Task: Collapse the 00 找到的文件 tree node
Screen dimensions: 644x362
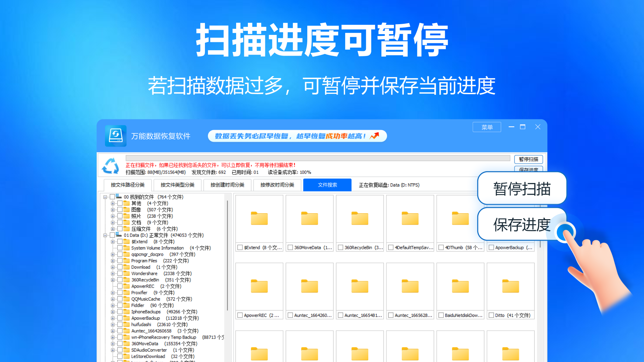Action: (x=105, y=197)
